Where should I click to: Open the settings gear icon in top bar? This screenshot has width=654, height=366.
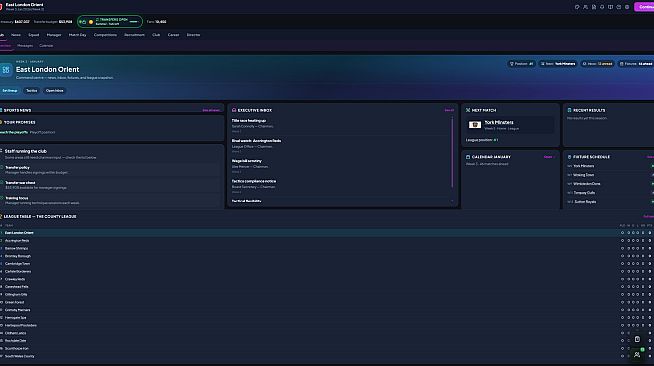[627, 7]
